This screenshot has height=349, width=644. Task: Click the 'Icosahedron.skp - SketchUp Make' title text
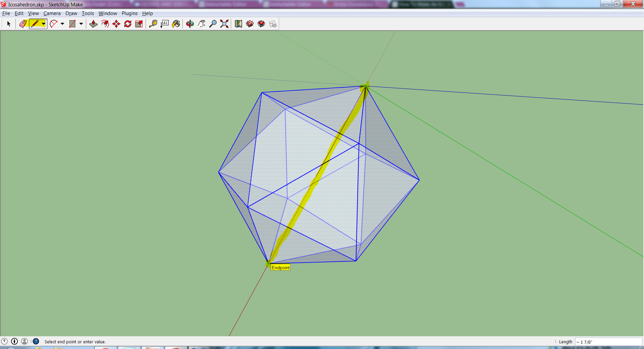(46, 4)
